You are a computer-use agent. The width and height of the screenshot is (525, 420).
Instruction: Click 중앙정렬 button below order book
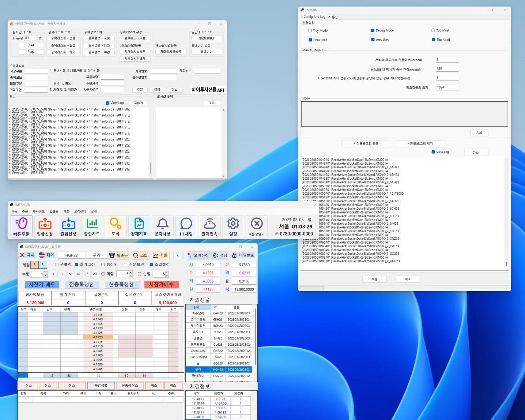tap(101, 385)
